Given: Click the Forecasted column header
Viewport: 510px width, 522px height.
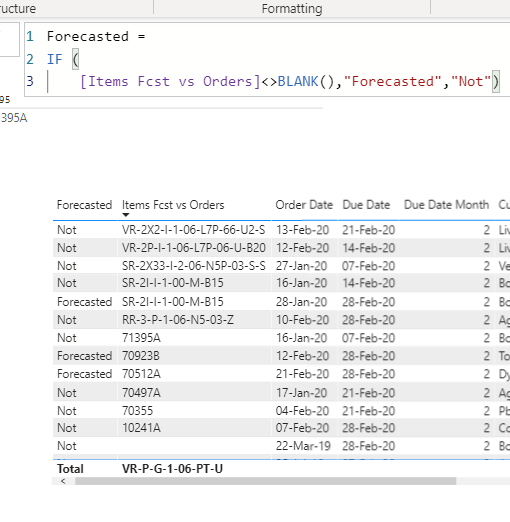Looking at the screenshot, I should (x=84, y=205).
